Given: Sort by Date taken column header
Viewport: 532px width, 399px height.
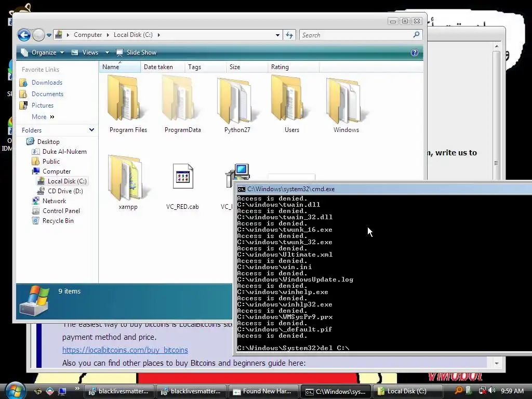Looking at the screenshot, I should pyautogui.click(x=163, y=67).
